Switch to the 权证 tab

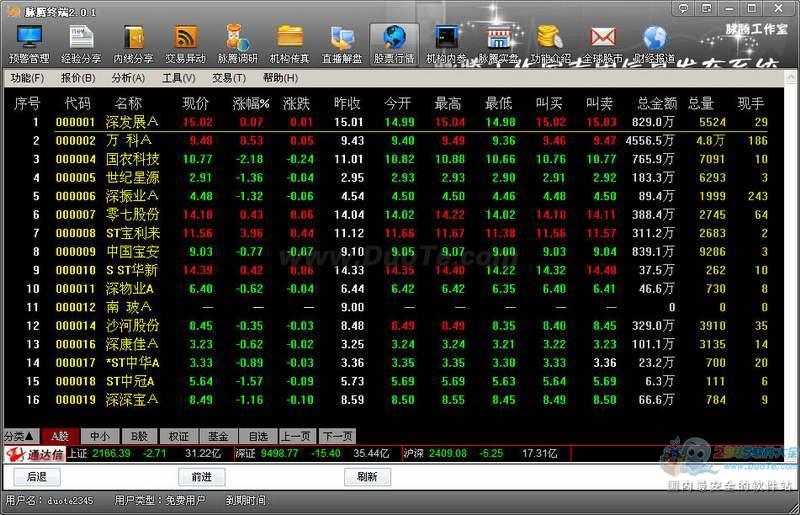(x=179, y=436)
